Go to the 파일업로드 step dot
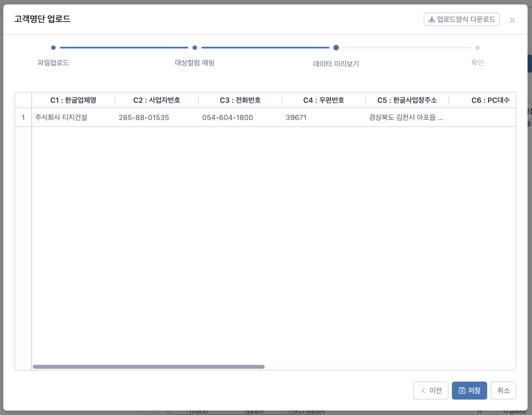532x415 pixels. (53, 48)
